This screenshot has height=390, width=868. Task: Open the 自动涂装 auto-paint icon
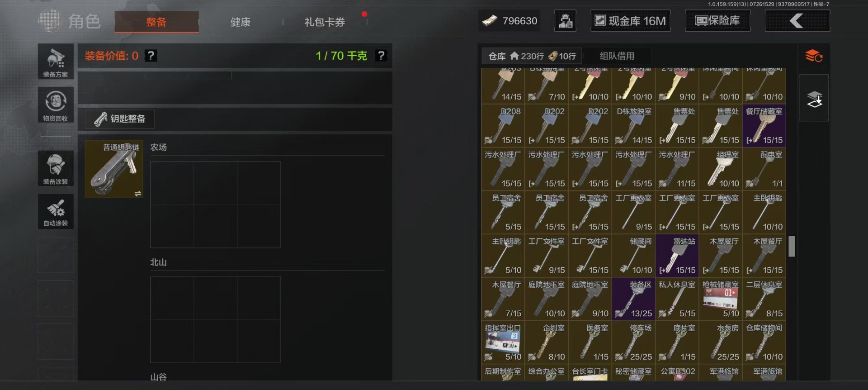56,212
